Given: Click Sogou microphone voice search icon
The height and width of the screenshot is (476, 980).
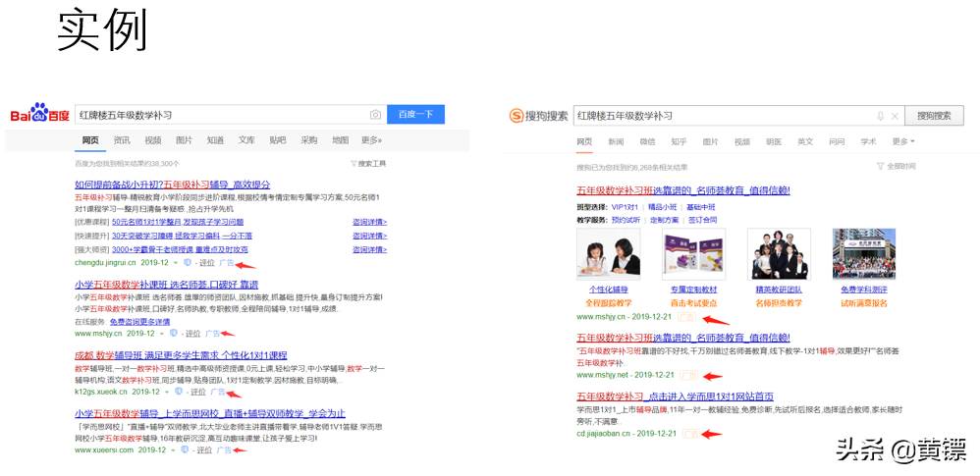Looking at the screenshot, I should 881,116.
